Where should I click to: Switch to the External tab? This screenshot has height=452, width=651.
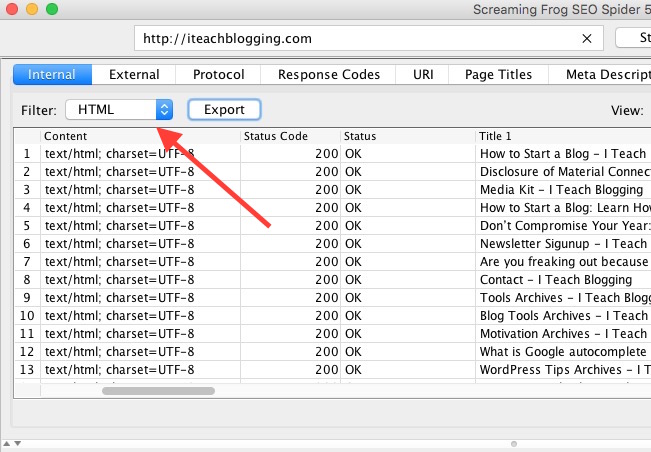(133, 75)
